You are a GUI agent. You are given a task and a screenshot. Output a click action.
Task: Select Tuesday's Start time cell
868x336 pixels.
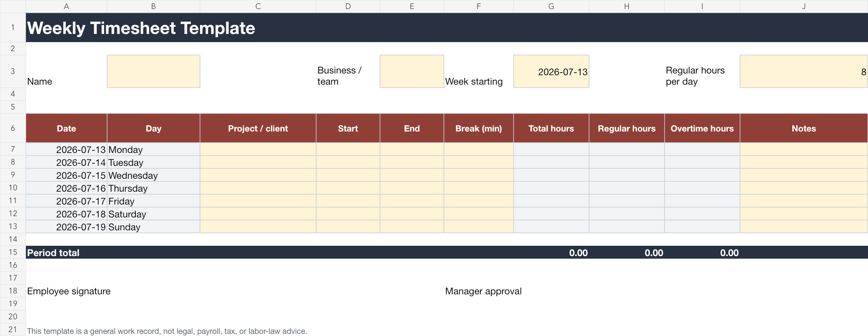tap(348, 162)
